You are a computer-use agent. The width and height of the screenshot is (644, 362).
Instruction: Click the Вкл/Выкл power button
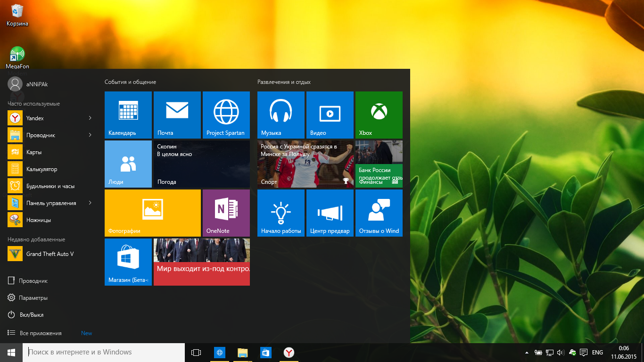point(31,315)
